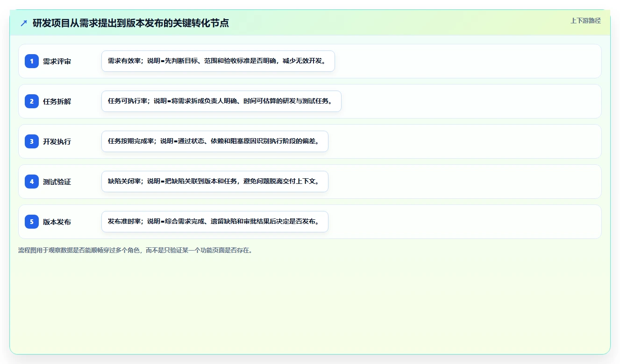The height and width of the screenshot is (364, 620).
Task: Select step badge 5 for 版本发布
Action: point(32,222)
